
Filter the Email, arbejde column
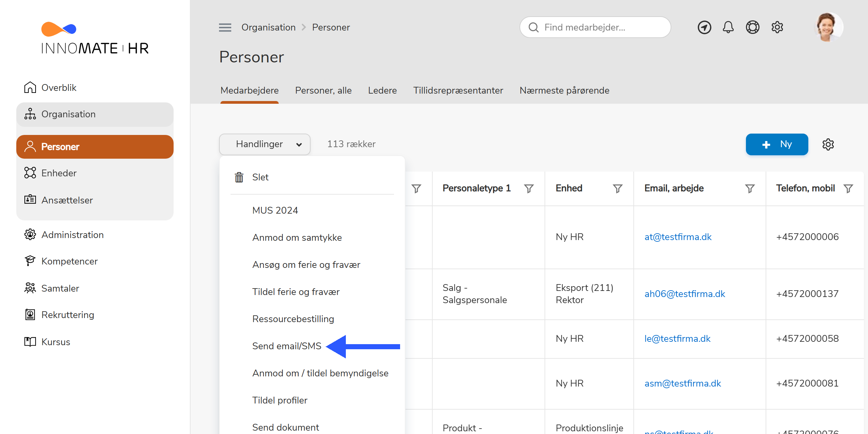coord(750,189)
